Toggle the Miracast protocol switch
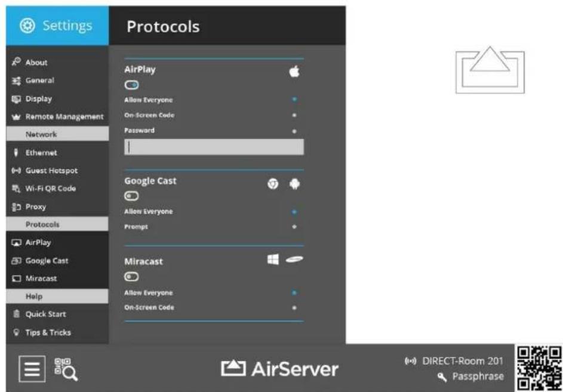This screenshot has height=392, width=563. point(131,277)
